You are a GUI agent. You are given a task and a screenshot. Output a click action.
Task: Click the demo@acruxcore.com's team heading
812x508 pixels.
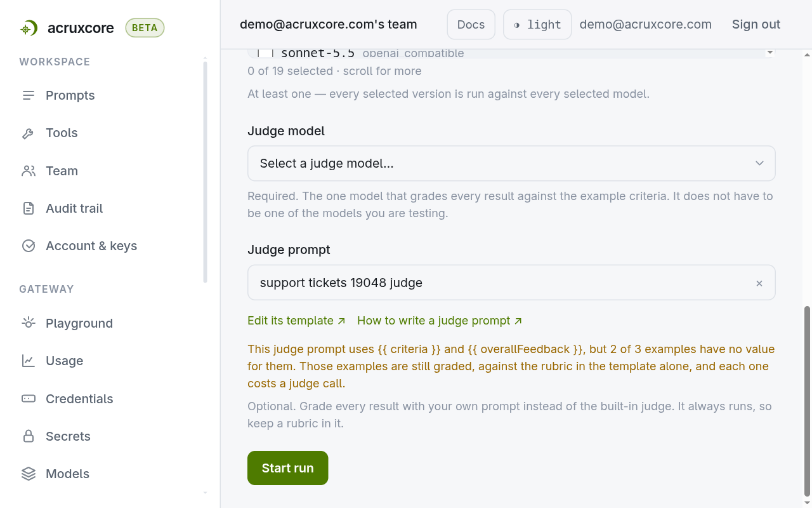329,25
